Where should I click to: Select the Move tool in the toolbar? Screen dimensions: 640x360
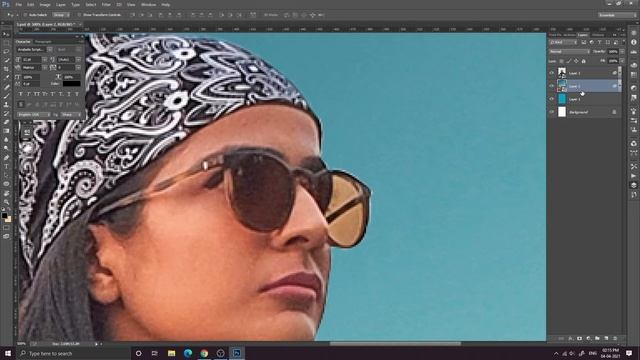(x=6, y=34)
